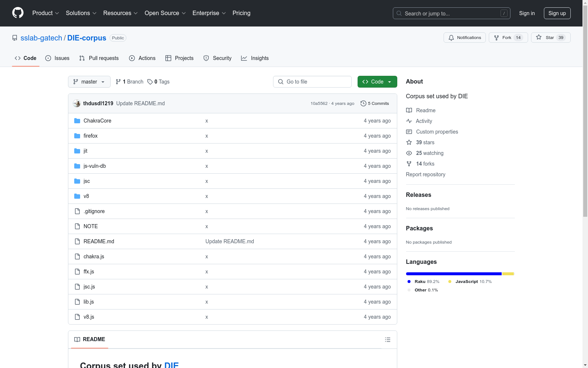The height and width of the screenshot is (368, 588).
Task: Switch to the Code tab
Action: 26,58
